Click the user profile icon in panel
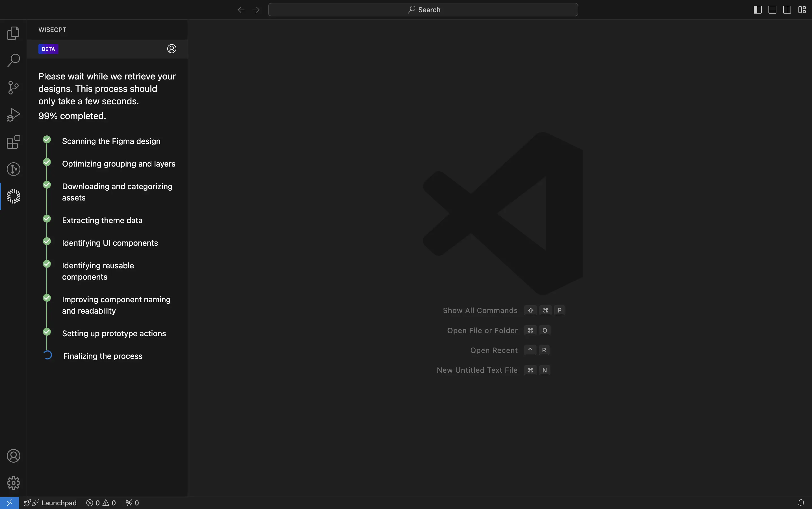This screenshot has width=812, height=509. [172, 49]
